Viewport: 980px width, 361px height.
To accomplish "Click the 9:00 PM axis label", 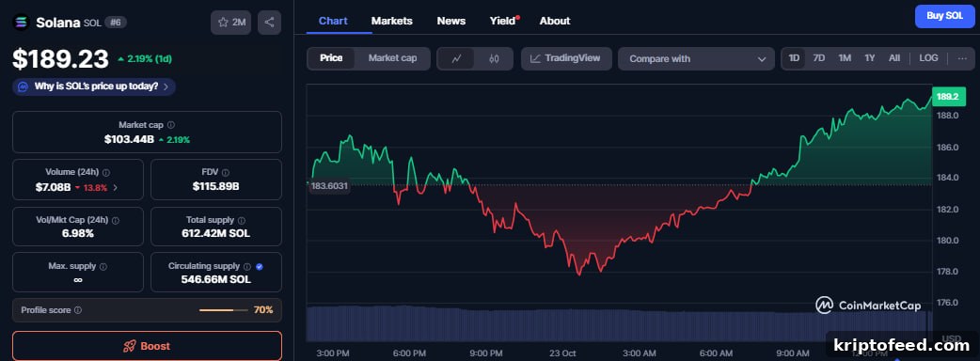I will pos(485,353).
